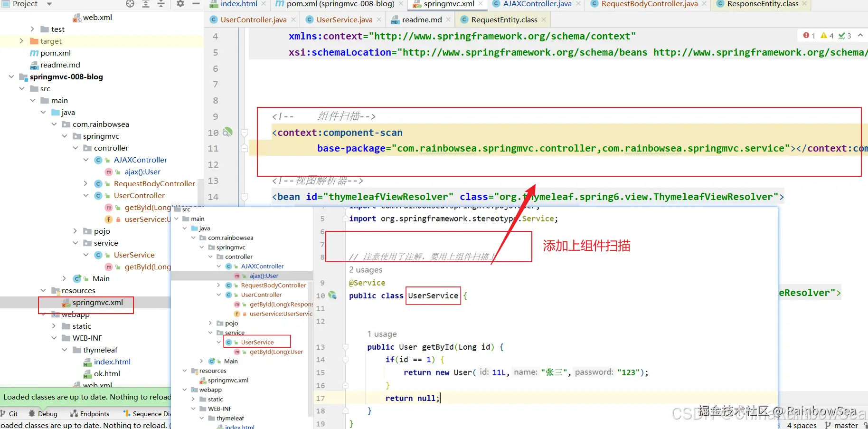This screenshot has width=868, height=429.
Task: Close the RequestBodyController.java tab
Action: point(704,4)
